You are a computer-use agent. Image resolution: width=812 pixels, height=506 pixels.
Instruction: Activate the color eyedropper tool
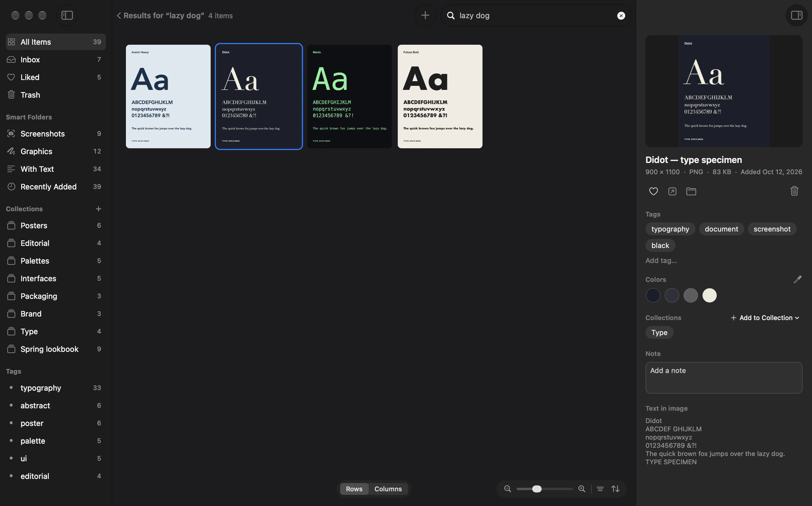(x=798, y=279)
